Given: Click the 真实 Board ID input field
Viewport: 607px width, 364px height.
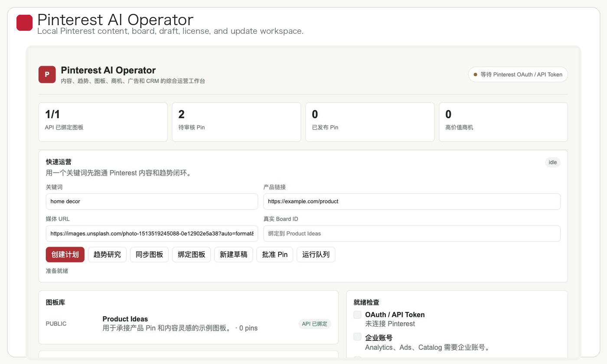Looking at the screenshot, I should [x=412, y=234].
